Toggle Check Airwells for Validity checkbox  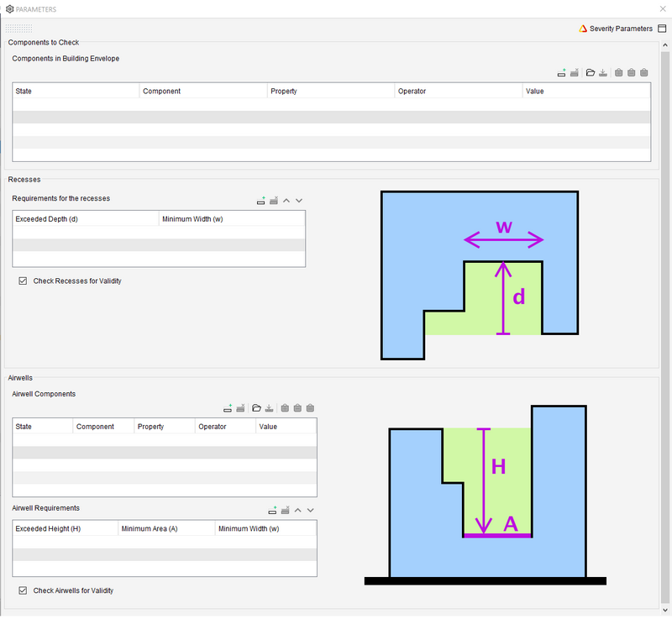click(23, 590)
